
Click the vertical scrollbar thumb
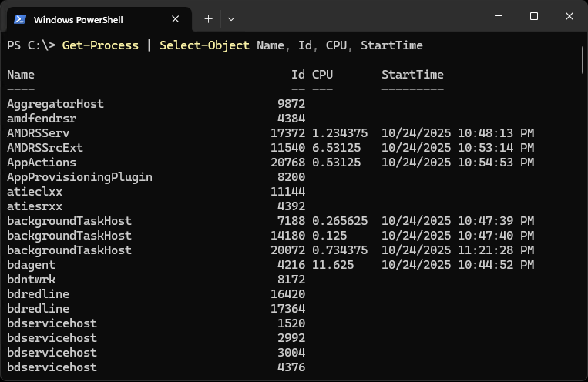click(x=583, y=60)
